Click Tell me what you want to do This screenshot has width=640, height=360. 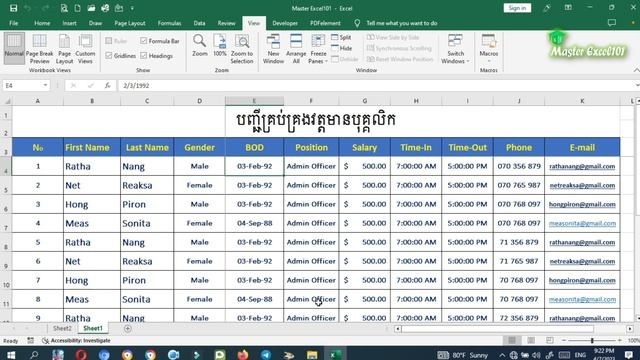402,23
